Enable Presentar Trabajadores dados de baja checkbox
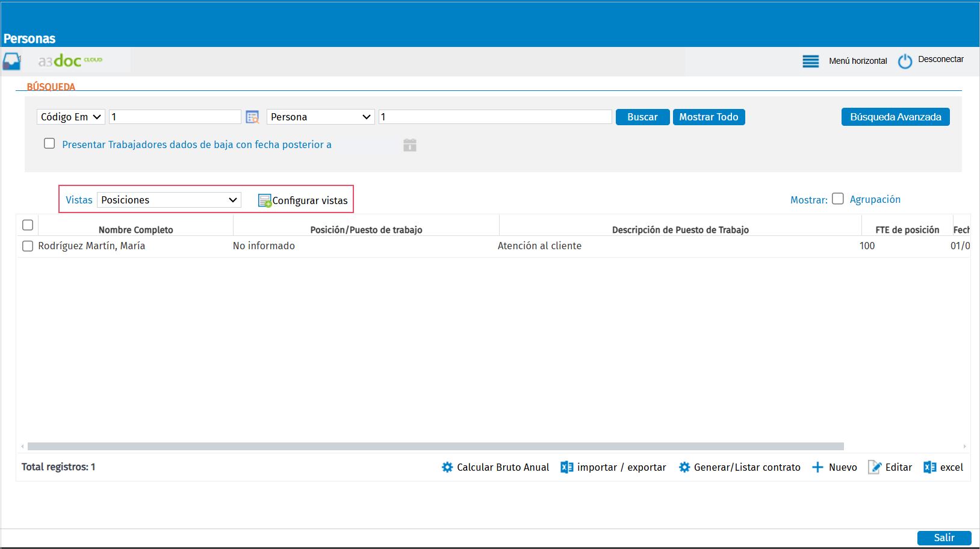Viewport: 980px width, 549px height. [x=49, y=144]
